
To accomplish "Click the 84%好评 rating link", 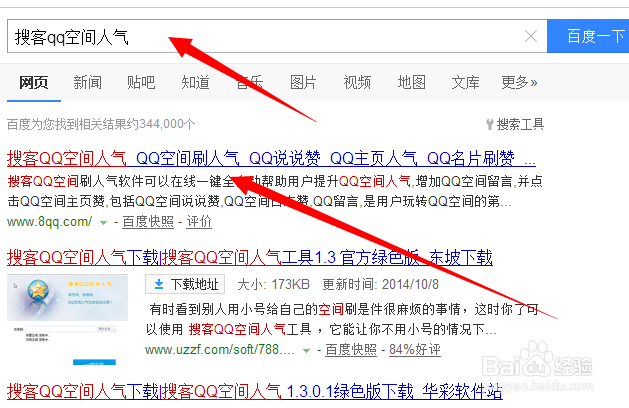I will coord(417,351).
